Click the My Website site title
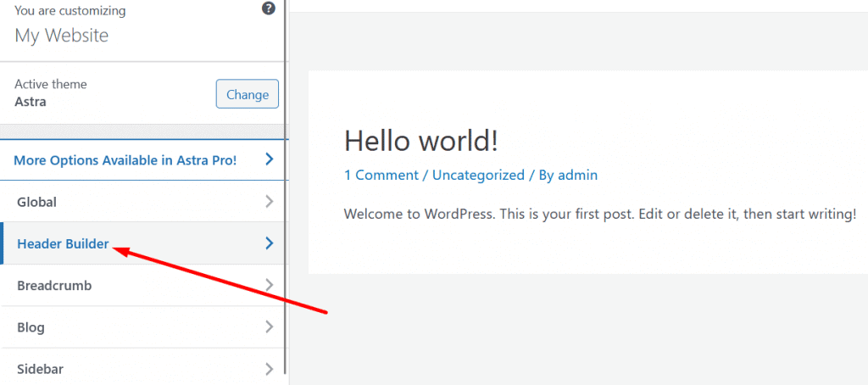Image resolution: width=868 pixels, height=385 pixels. 61,36
